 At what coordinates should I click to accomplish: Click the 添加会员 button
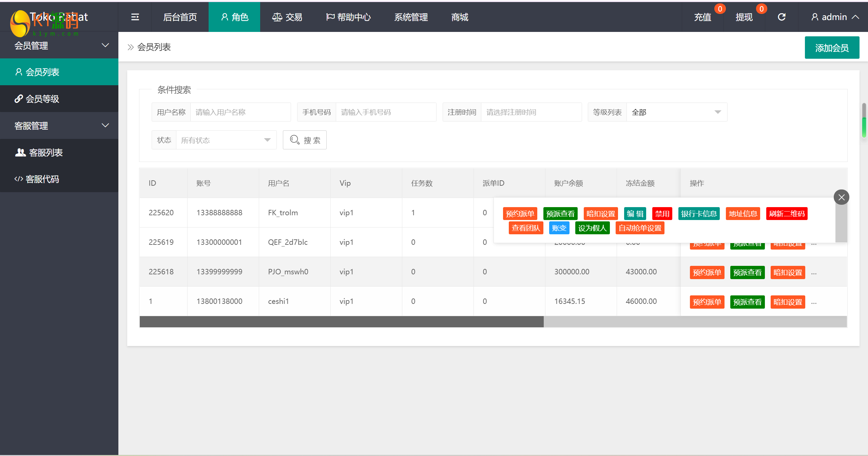(832, 48)
